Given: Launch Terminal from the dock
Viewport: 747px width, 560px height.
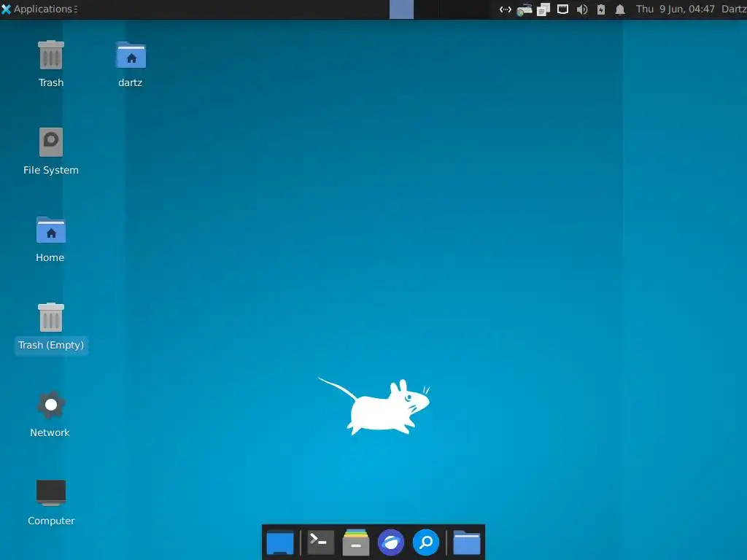Looking at the screenshot, I should 321,542.
